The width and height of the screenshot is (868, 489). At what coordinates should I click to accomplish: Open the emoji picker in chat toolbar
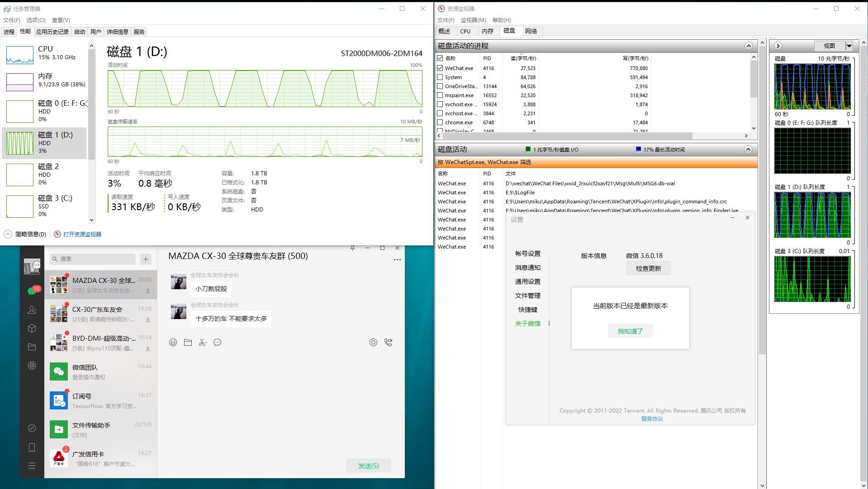point(173,343)
